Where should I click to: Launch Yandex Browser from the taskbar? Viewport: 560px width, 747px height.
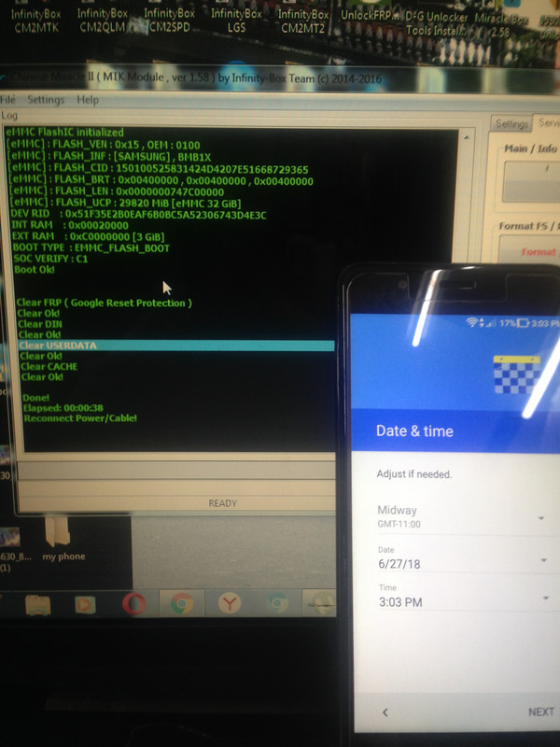click(230, 603)
